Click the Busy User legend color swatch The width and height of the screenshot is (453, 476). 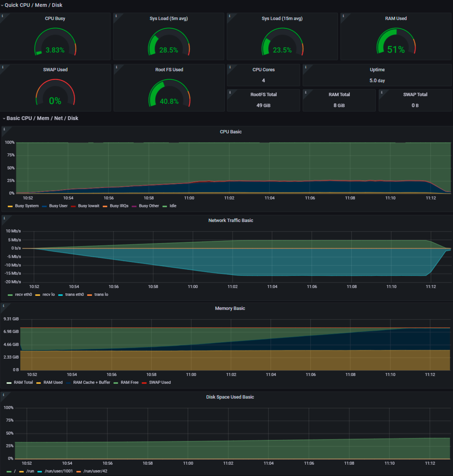point(44,206)
